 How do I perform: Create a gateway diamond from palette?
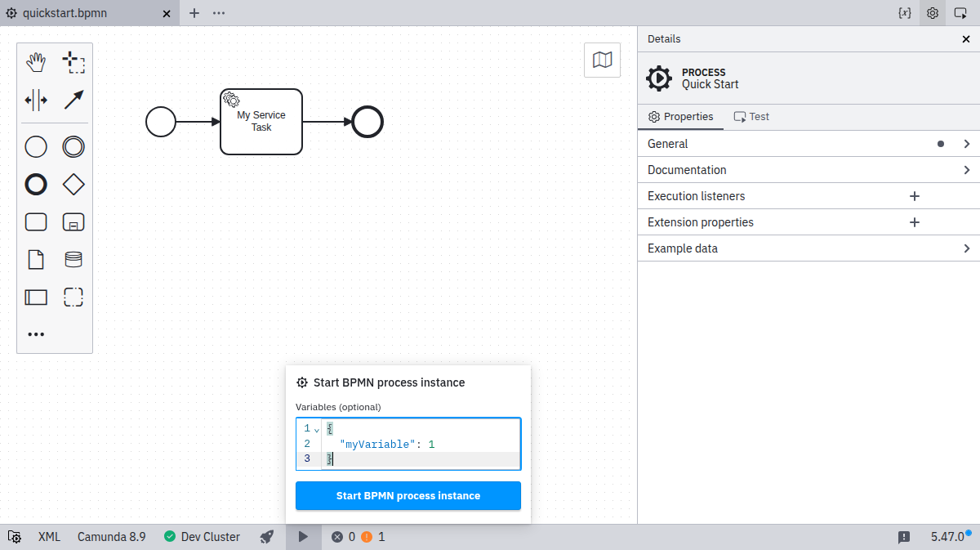tap(73, 185)
